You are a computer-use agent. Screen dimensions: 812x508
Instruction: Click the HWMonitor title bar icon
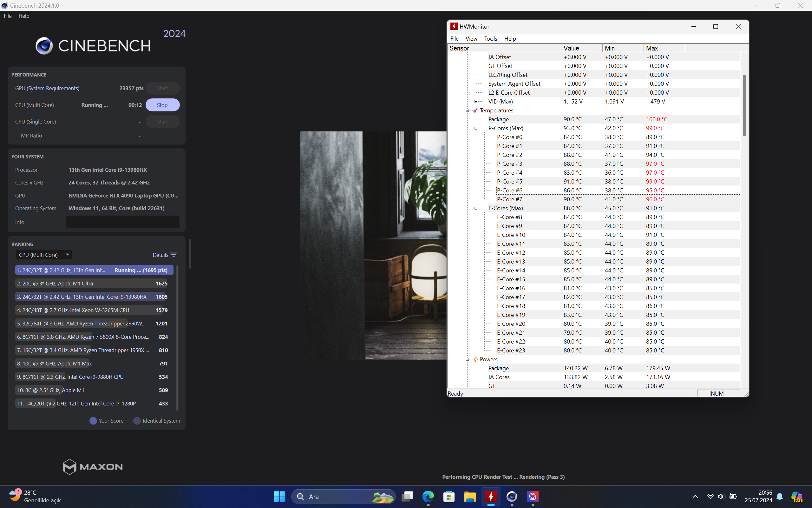point(454,27)
